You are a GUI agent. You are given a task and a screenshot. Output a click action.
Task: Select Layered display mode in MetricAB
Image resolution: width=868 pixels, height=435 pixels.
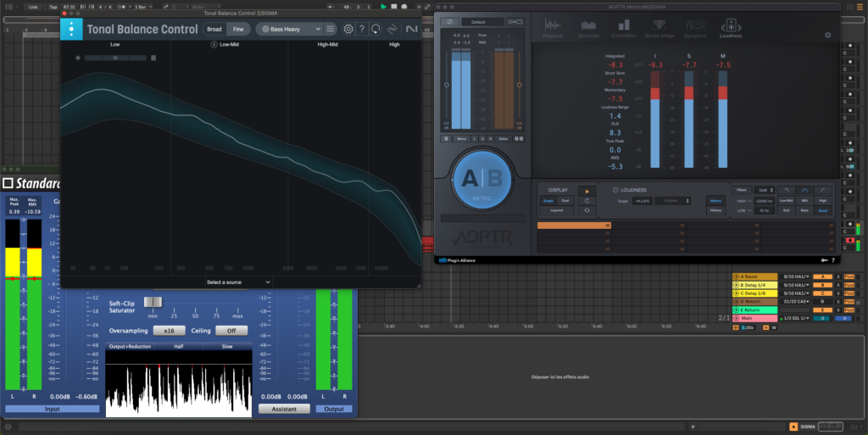tap(557, 210)
